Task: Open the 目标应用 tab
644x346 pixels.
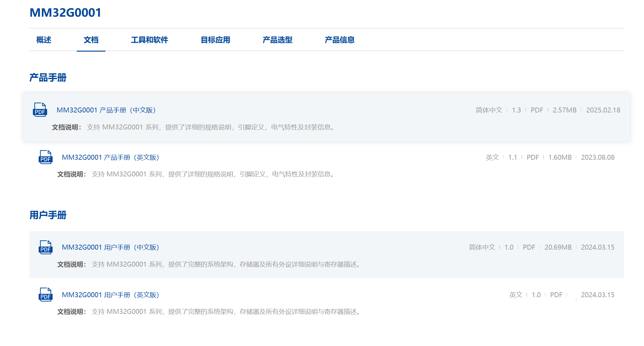Action: point(215,40)
